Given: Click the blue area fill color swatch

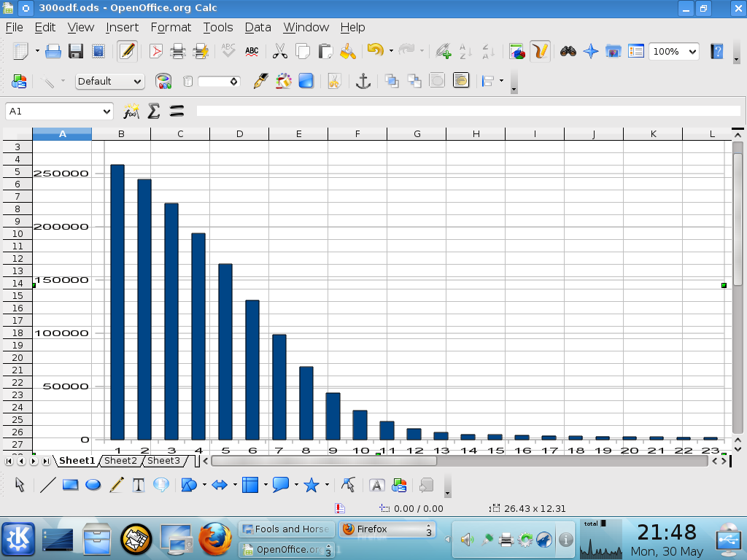Looking at the screenshot, I should pyautogui.click(x=306, y=82).
